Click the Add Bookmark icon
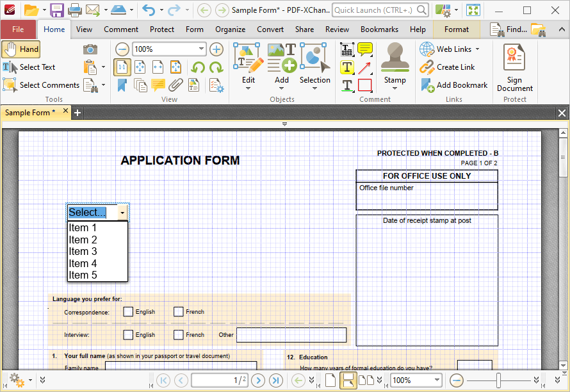 point(428,85)
